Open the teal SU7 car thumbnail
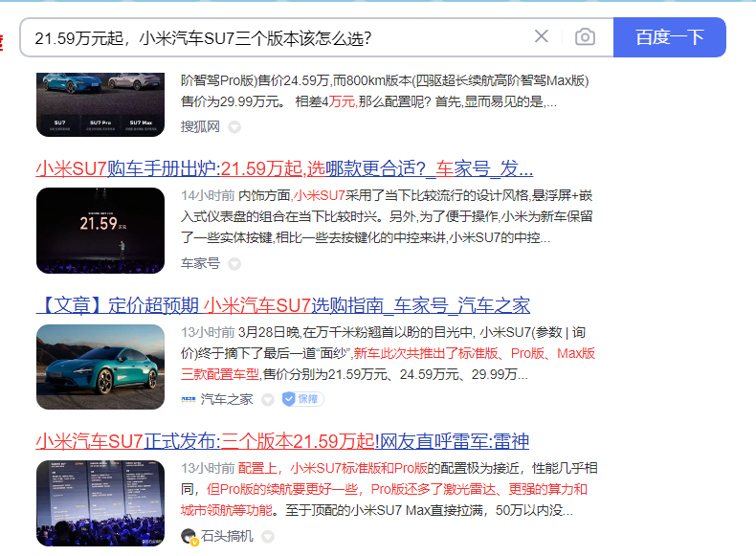The height and width of the screenshot is (556, 756). point(100,367)
